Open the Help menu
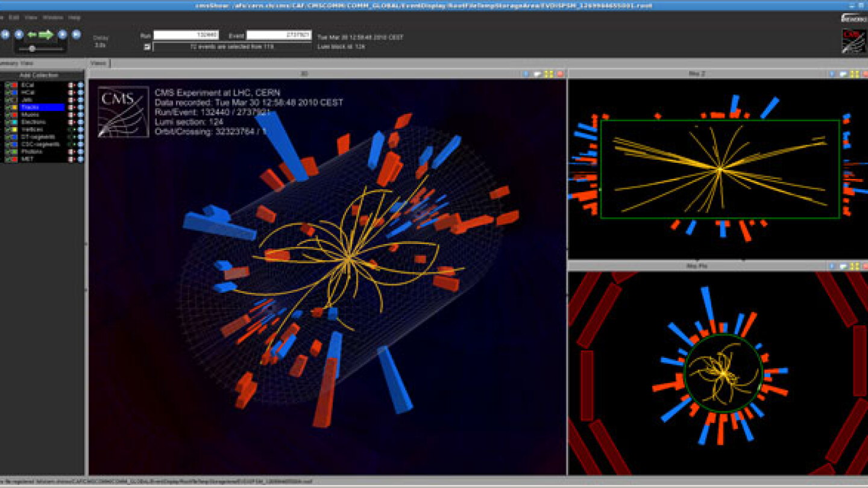This screenshot has height=488, width=868. [74, 17]
